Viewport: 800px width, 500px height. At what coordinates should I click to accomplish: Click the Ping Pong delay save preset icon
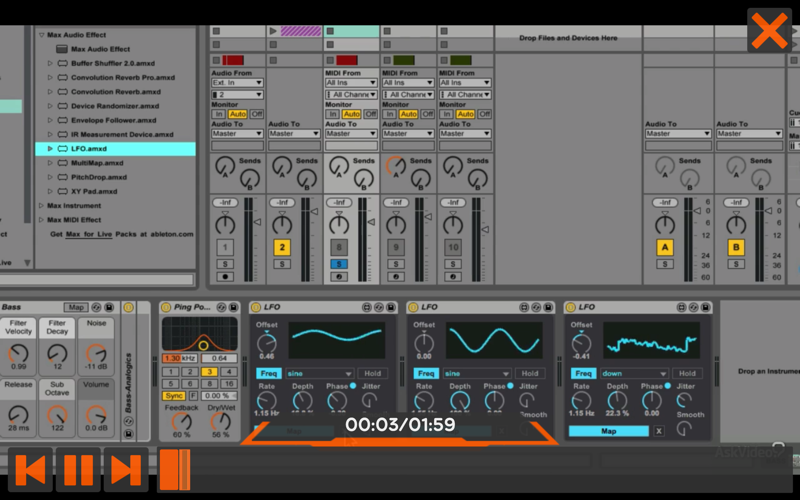pyautogui.click(x=233, y=307)
